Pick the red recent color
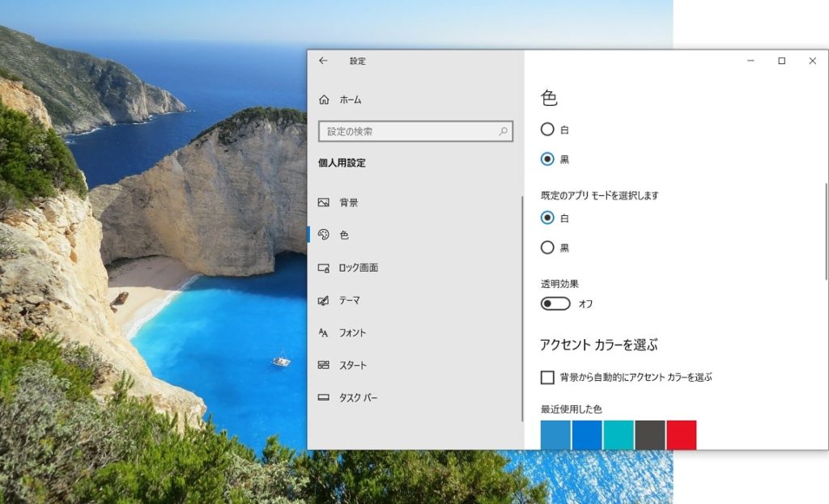Image resolution: width=829 pixels, height=504 pixels. [x=681, y=434]
